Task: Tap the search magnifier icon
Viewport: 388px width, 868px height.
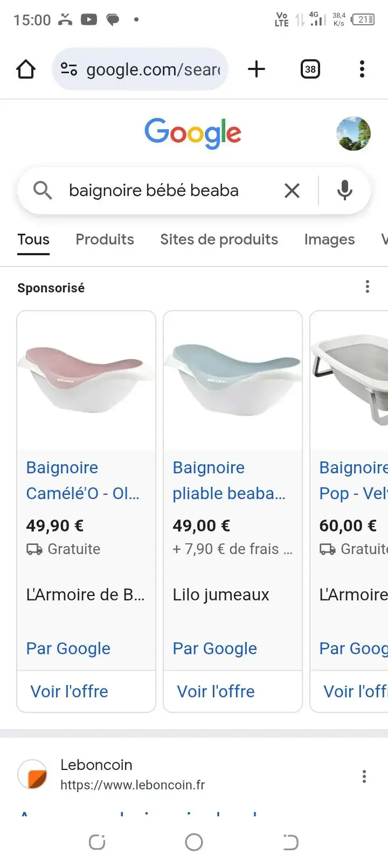Action: click(x=42, y=190)
